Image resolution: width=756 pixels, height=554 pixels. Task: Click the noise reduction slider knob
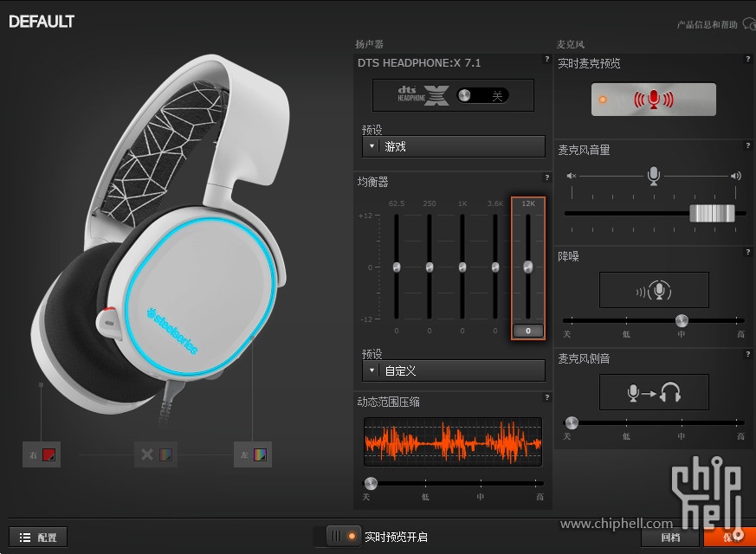[x=682, y=320]
